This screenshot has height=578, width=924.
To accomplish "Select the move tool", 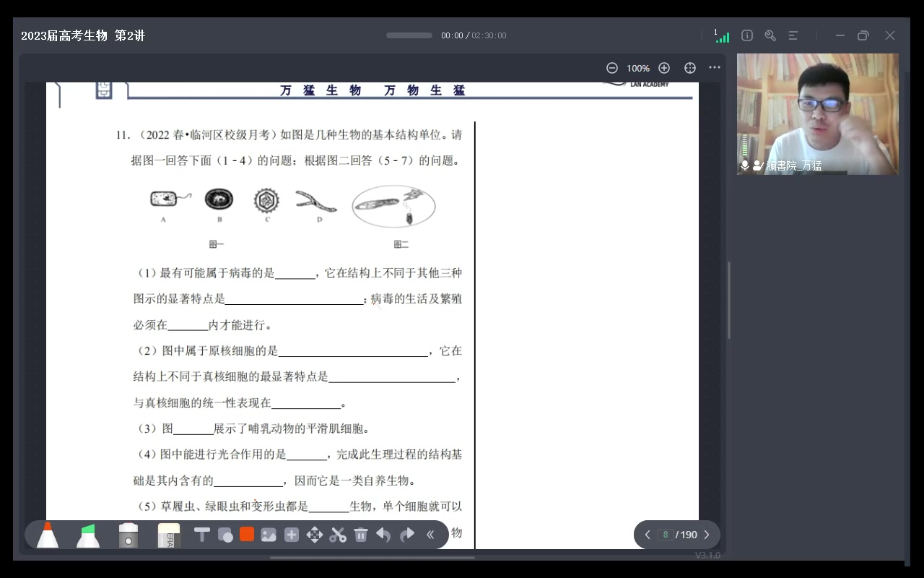I will (315, 535).
